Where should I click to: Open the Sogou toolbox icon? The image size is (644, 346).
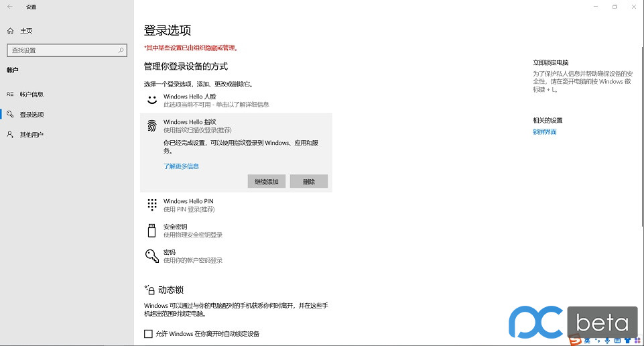[637, 341]
